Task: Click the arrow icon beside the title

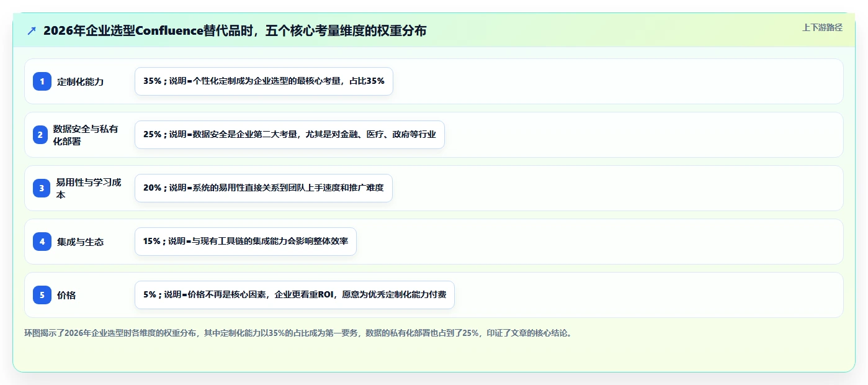Action: point(32,30)
